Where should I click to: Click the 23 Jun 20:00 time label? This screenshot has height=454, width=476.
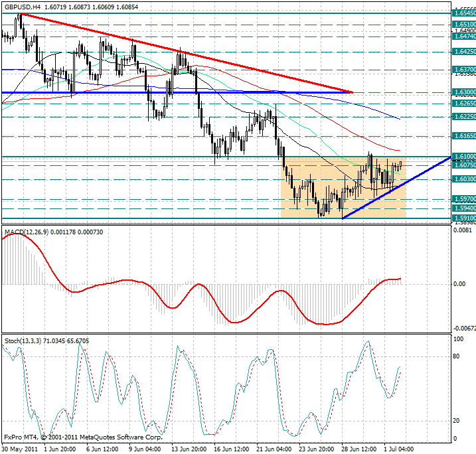[317, 449]
